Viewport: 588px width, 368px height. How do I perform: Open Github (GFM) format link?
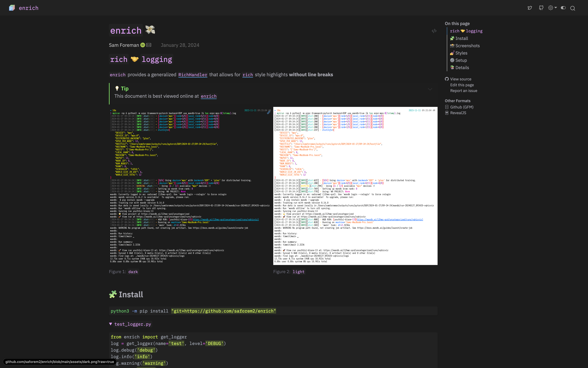click(462, 107)
